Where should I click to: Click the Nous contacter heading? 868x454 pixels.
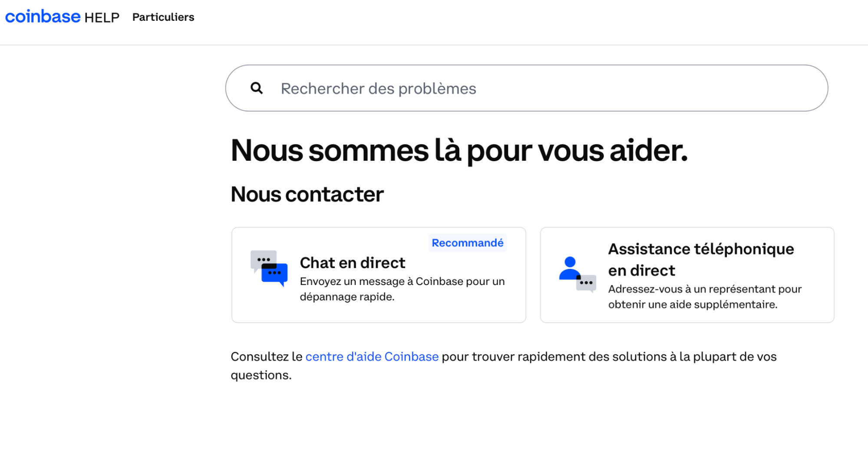[307, 194]
